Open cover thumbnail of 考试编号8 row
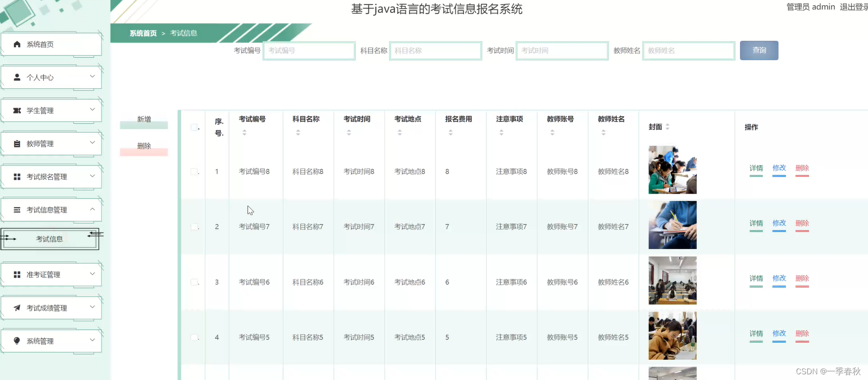This screenshot has height=380, width=868. pos(672,170)
